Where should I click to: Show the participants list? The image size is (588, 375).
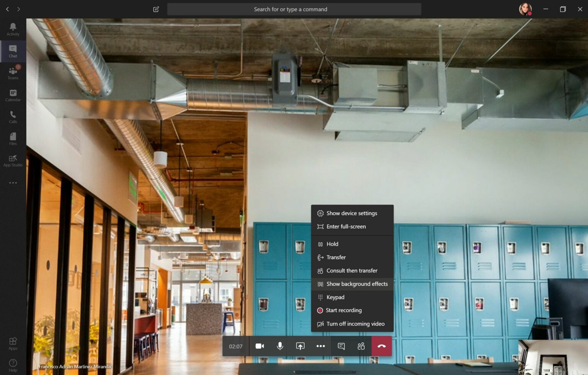pyautogui.click(x=361, y=346)
